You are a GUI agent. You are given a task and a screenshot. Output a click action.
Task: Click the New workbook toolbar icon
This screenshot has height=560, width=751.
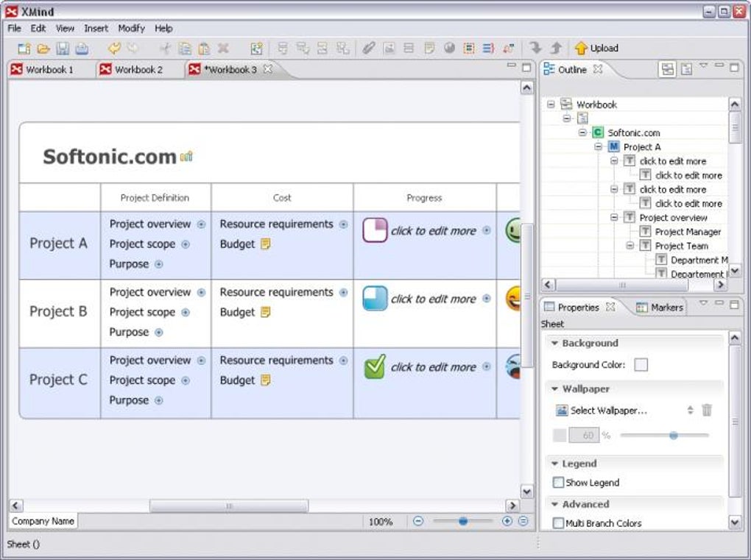(x=24, y=49)
